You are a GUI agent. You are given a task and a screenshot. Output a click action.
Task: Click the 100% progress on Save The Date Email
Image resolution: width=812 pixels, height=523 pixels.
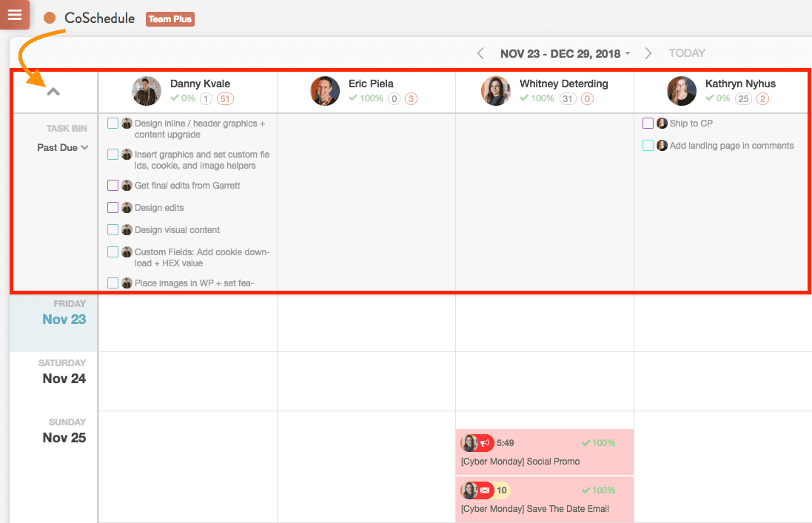tap(599, 490)
